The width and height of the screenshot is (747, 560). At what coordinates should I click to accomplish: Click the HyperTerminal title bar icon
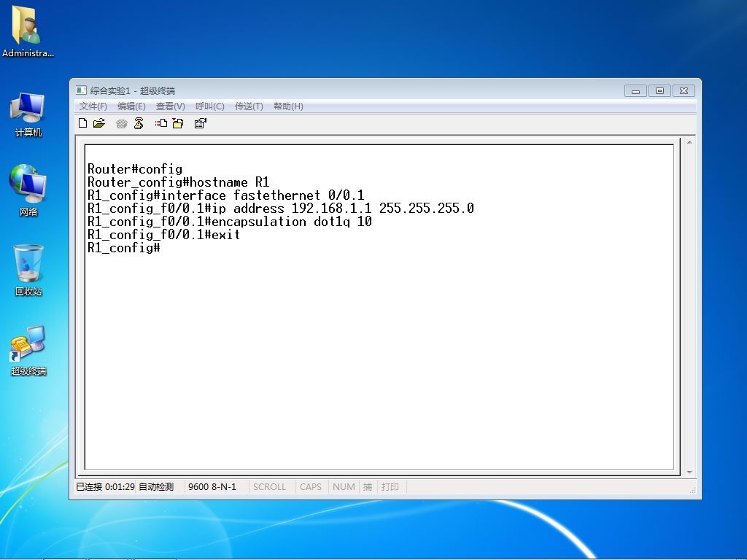pyautogui.click(x=81, y=90)
